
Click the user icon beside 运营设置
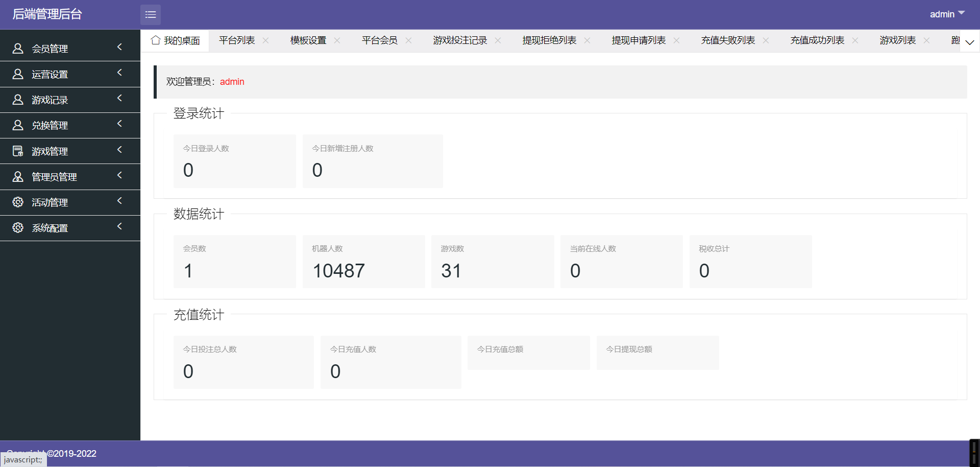(x=18, y=74)
